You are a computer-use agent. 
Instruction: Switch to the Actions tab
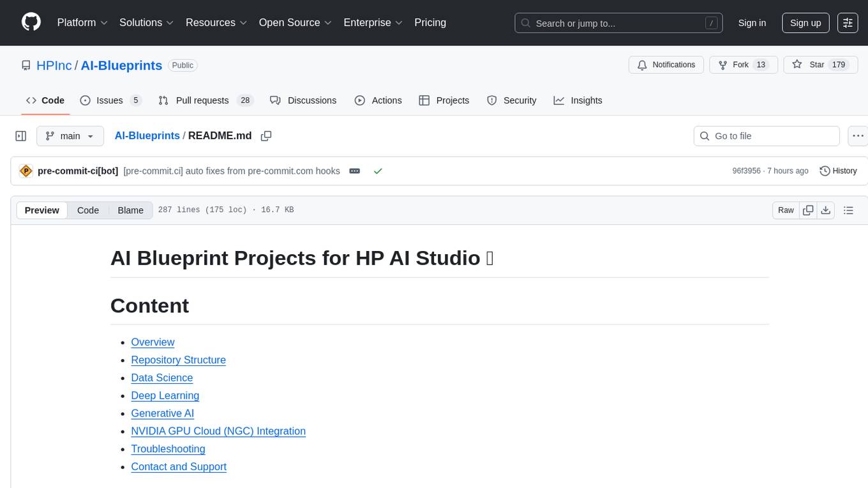pos(378,100)
